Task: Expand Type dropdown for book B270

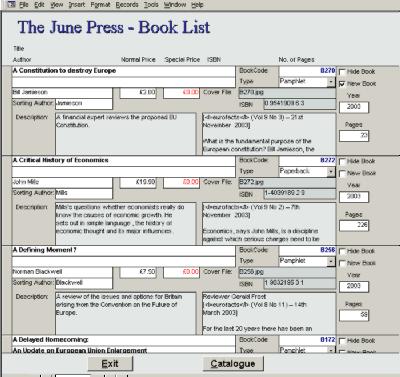Action: (x=331, y=82)
